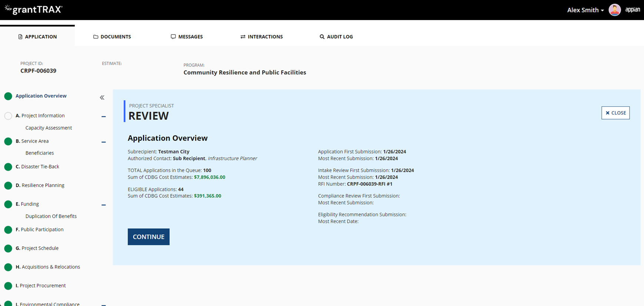The height and width of the screenshot is (306, 644).
Task: Click the Audit Log magnifier icon
Action: pos(322,37)
